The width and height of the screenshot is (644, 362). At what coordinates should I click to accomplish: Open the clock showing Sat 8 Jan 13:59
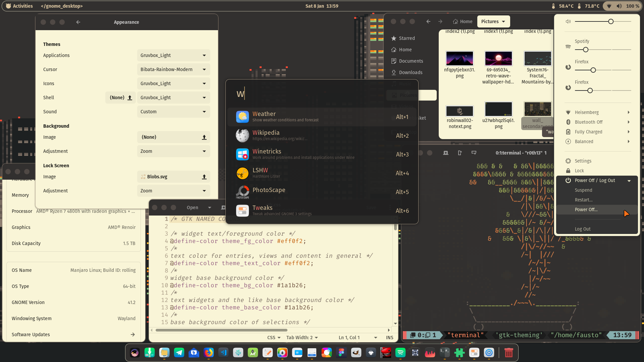tap(322, 6)
